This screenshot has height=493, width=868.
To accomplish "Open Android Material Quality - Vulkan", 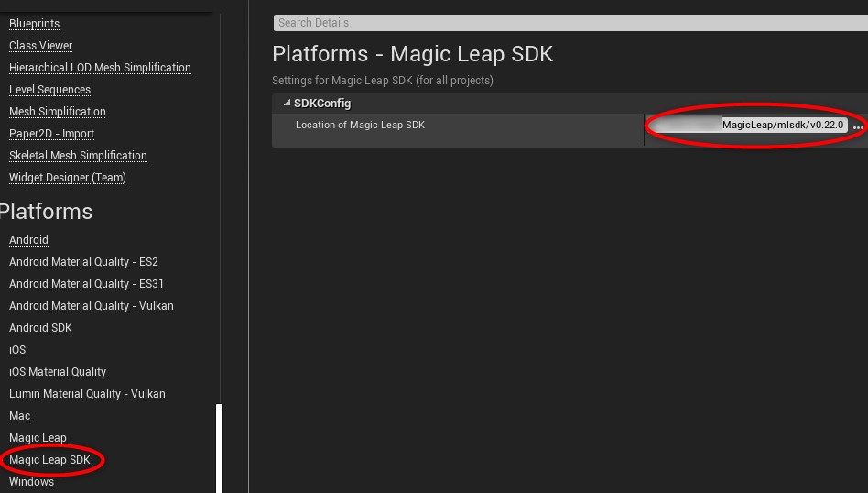I will 92,306.
